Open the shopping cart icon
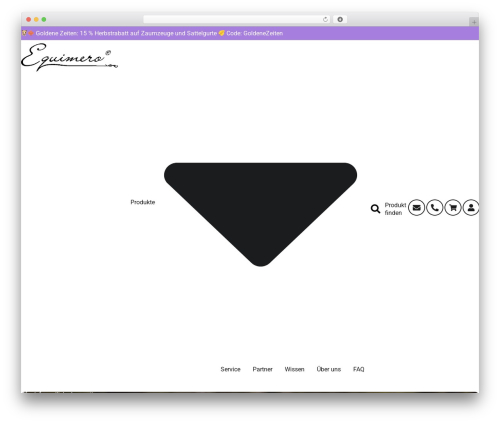 click(x=453, y=208)
